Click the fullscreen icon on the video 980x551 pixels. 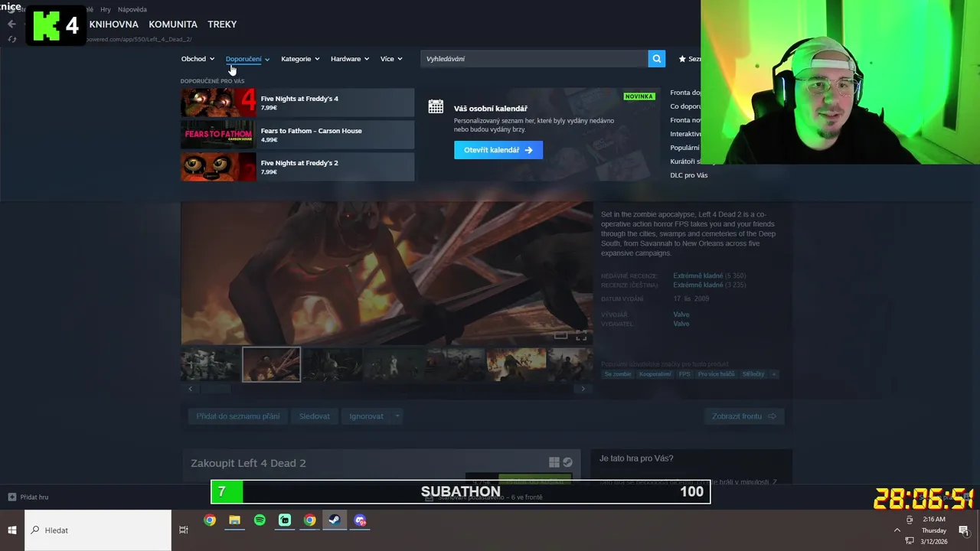(x=581, y=335)
